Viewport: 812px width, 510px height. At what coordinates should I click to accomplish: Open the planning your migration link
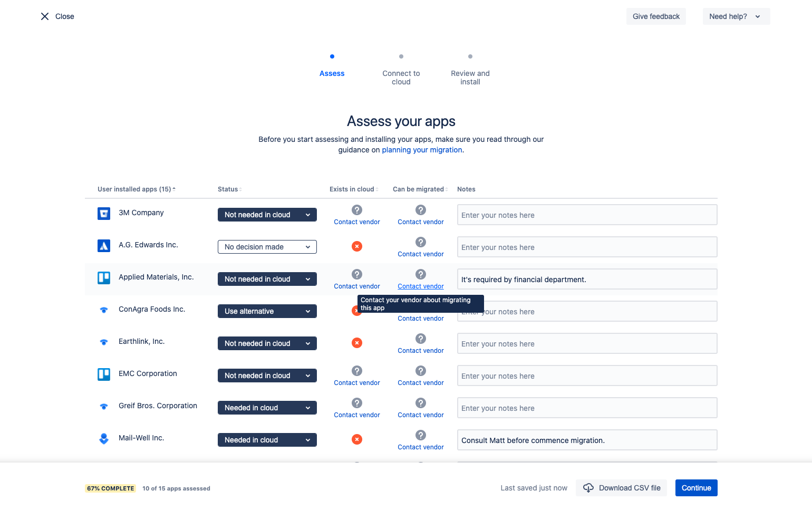[x=422, y=150]
